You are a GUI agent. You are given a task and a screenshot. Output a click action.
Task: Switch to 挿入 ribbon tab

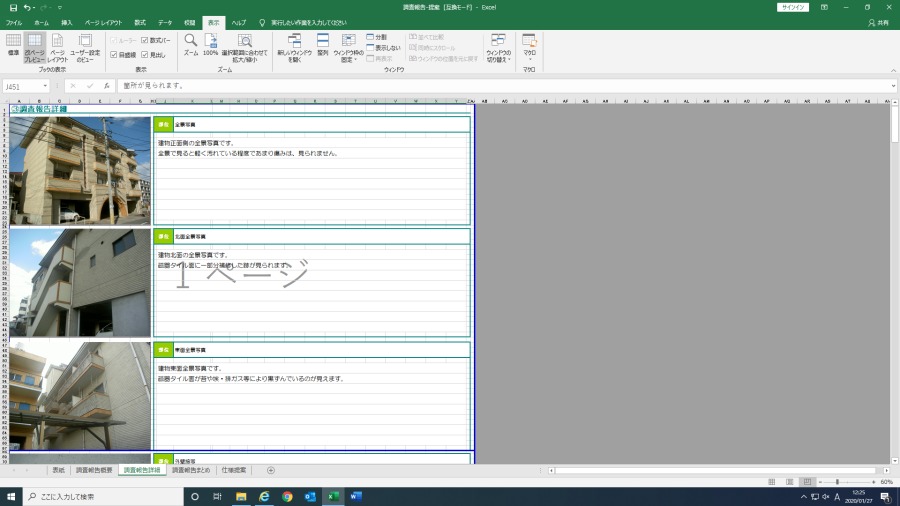coord(67,23)
